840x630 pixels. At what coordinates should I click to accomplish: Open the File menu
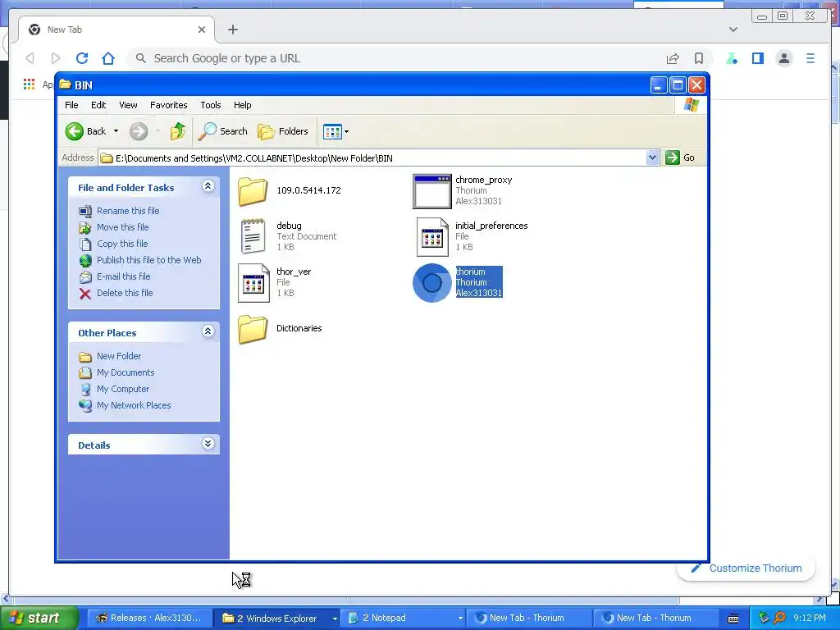(x=71, y=105)
